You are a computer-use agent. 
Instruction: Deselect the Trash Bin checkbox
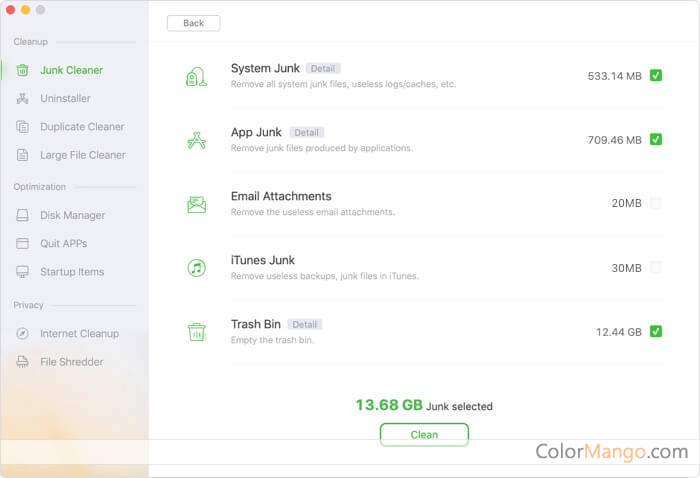click(x=656, y=331)
